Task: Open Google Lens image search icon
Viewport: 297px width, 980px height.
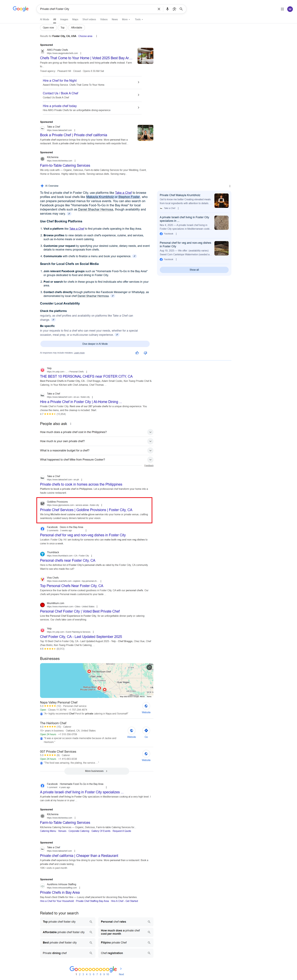Action: pyautogui.click(x=174, y=9)
